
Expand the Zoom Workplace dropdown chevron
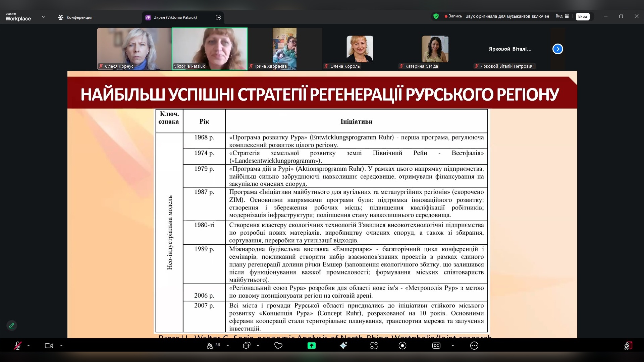coord(43,17)
